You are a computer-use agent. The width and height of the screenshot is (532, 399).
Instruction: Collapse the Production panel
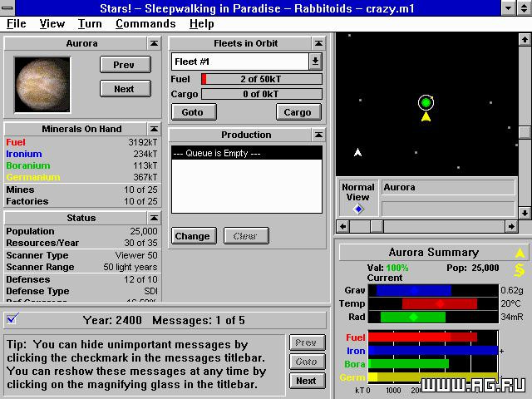[318, 135]
